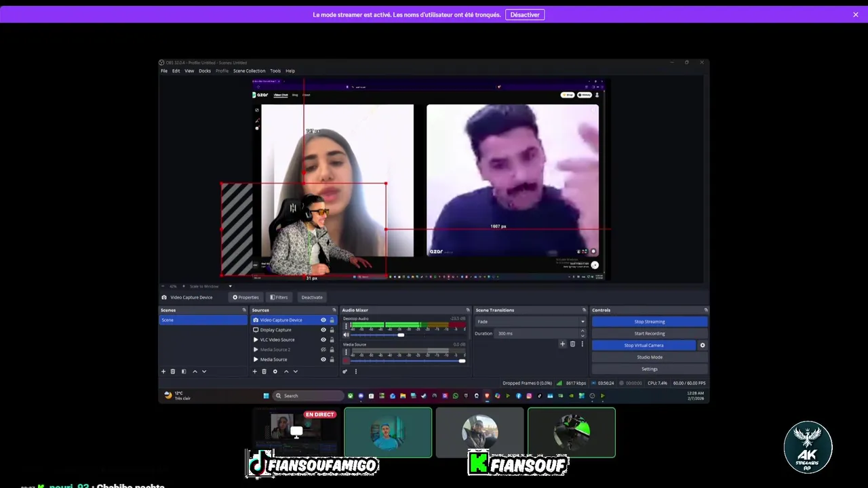Click Stop Streaming button
This screenshot has width=868, height=488.
click(x=650, y=321)
